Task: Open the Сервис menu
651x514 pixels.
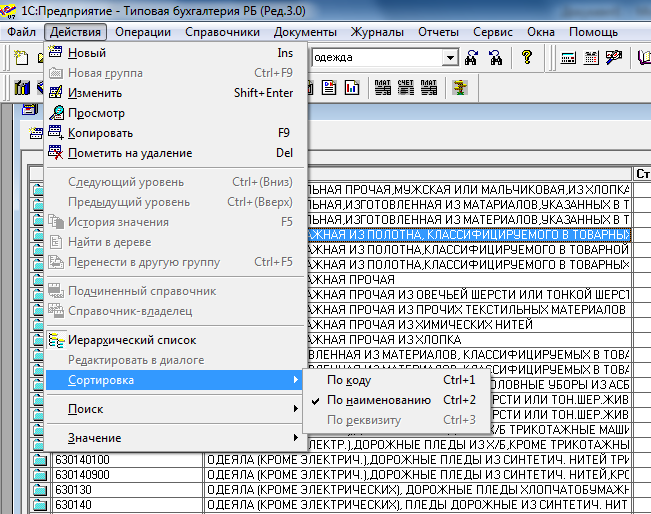Action: [x=493, y=32]
